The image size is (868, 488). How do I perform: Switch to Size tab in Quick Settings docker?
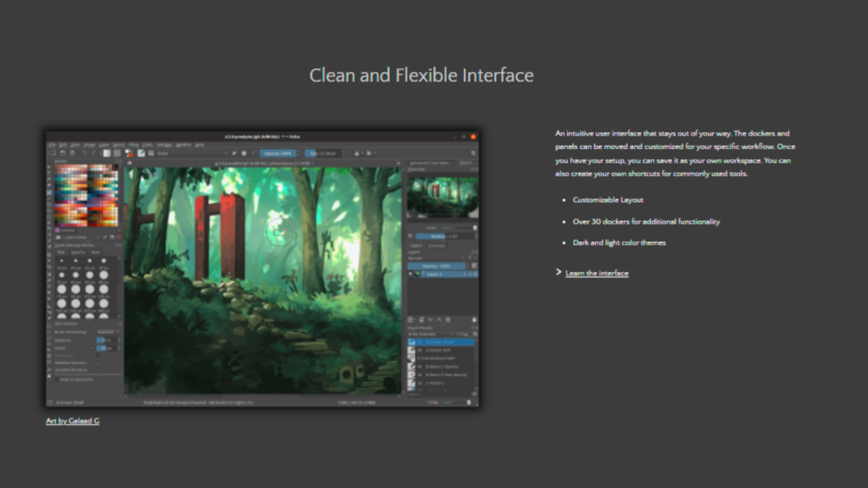(x=61, y=252)
